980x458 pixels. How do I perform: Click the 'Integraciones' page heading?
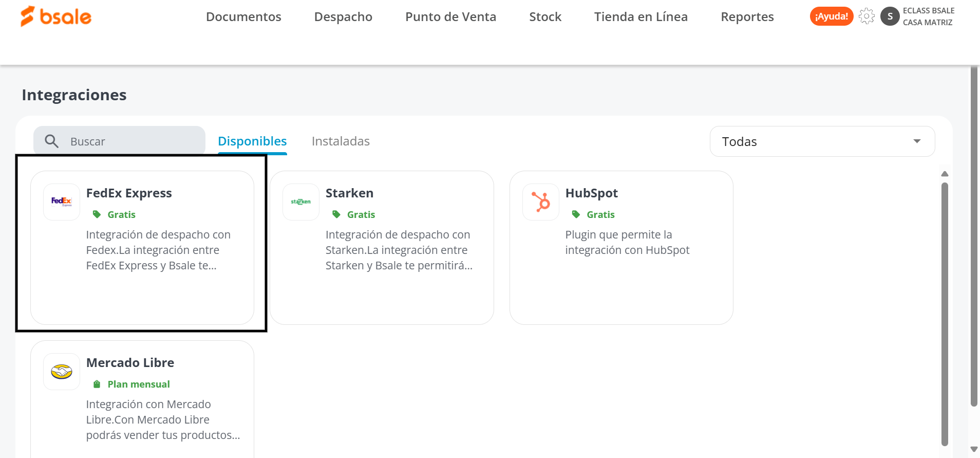point(74,95)
